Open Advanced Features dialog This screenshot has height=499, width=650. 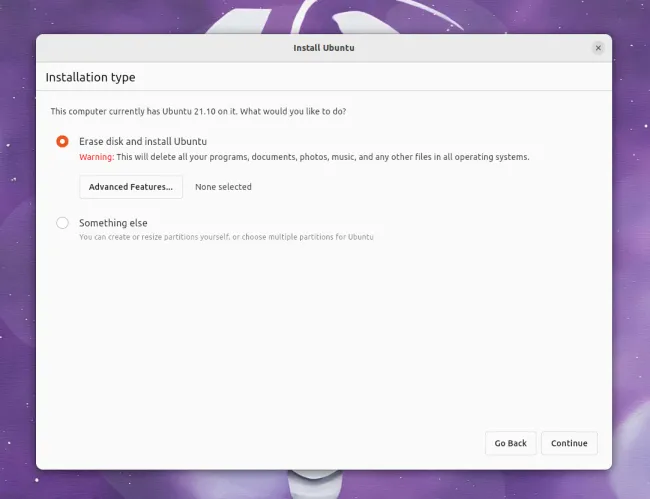tap(131, 187)
